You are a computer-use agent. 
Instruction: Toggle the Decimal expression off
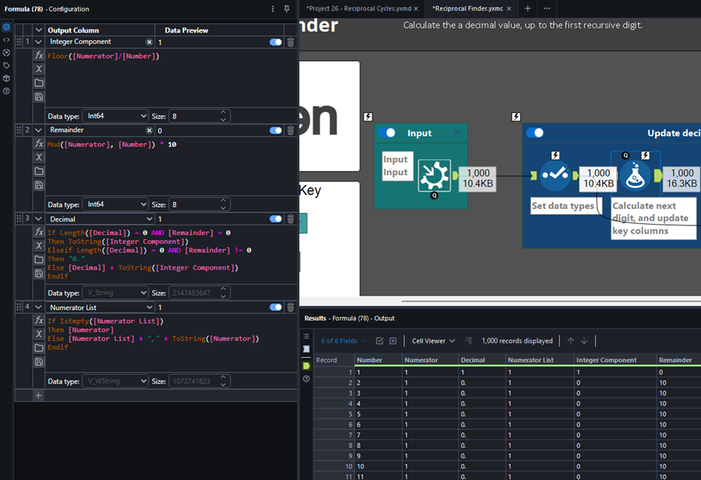276,219
